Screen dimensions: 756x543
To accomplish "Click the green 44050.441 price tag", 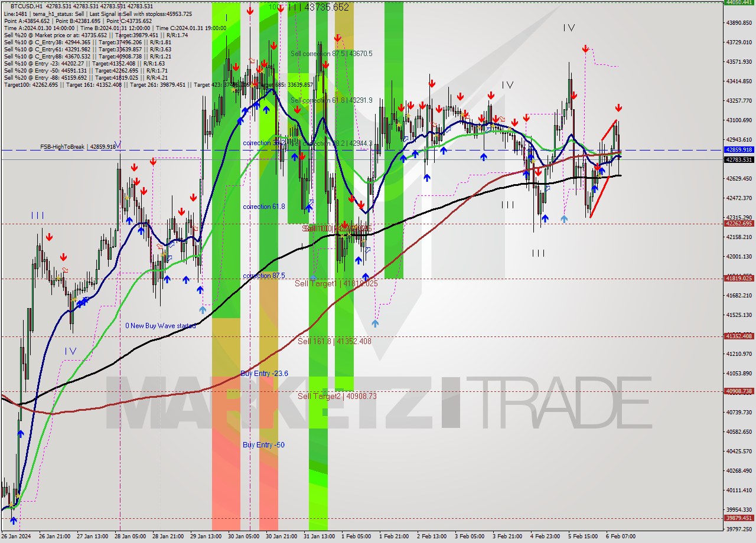I will click(x=739, y=2).
